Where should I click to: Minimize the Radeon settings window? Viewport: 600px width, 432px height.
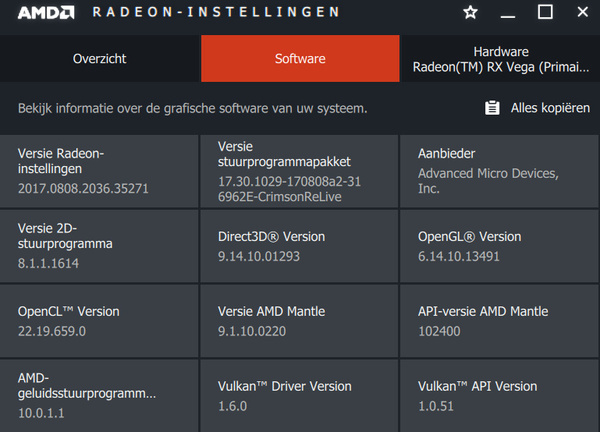tap(508, 16)
